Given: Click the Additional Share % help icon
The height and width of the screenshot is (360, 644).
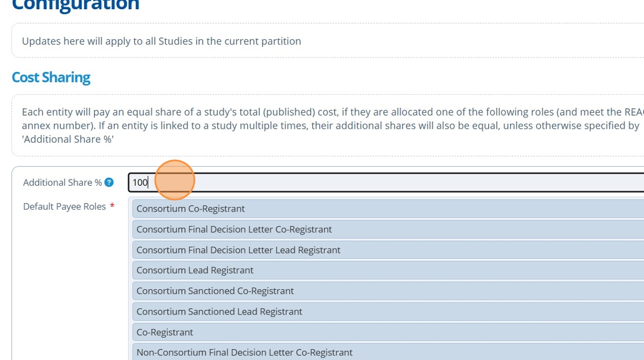Looking at the screenshot, I should coord(109,182).
